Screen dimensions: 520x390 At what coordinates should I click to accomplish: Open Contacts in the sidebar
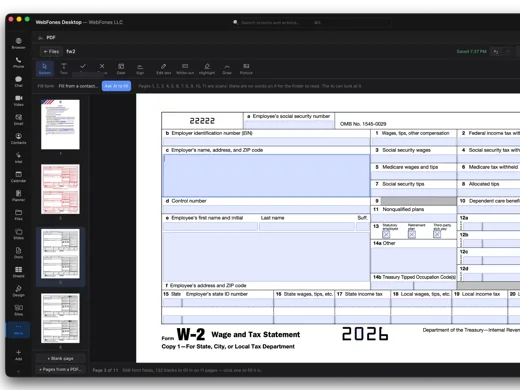point(18,138)
